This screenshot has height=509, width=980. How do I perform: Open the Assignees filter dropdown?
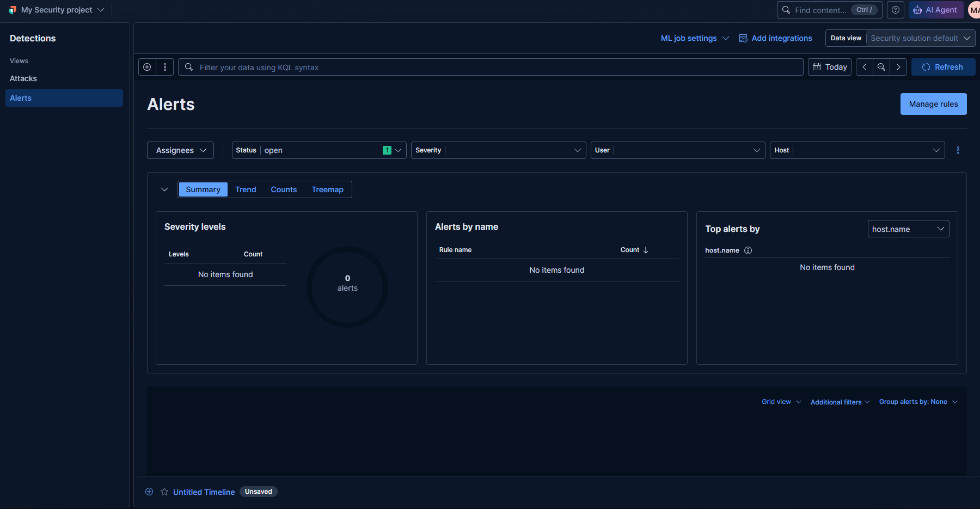pos(180,150)
